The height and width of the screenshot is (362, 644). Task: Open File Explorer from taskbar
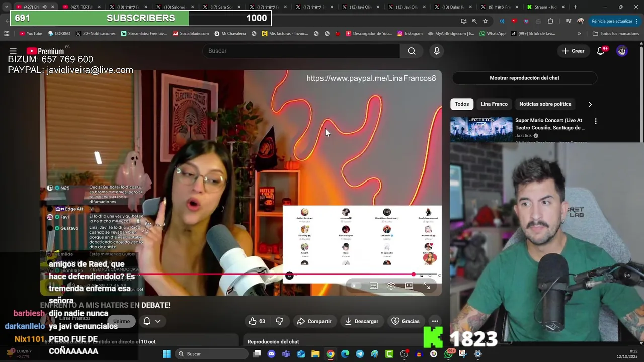pyautogui.click(x=315, y=354)
